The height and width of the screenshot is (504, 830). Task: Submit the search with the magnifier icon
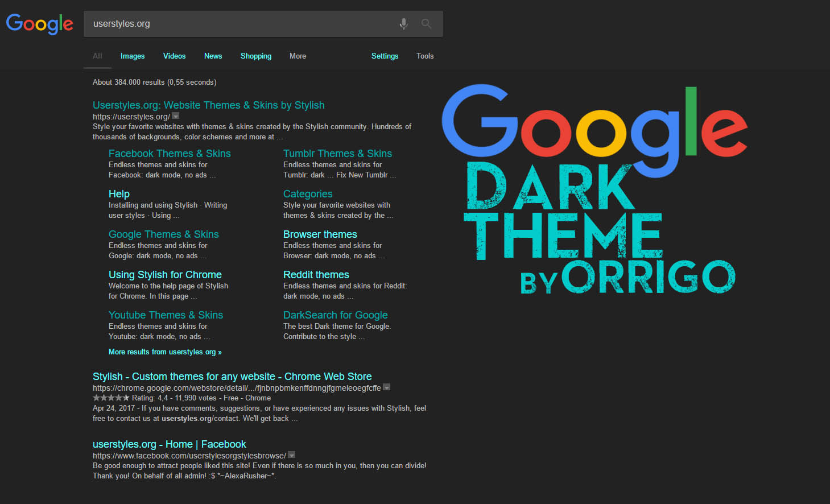tap(426, 24)
